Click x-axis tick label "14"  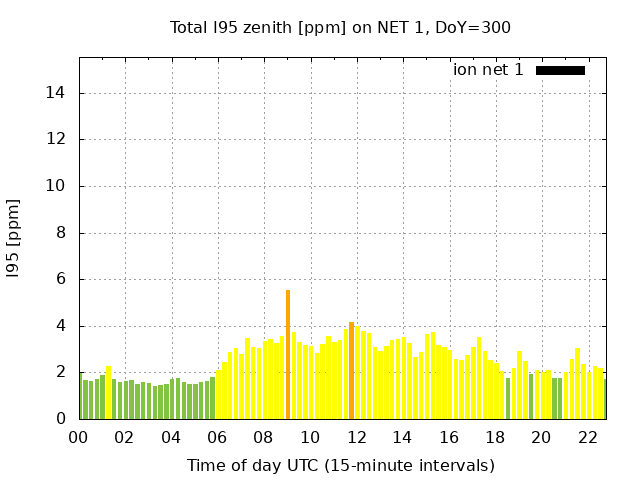(x=402, y=437)
